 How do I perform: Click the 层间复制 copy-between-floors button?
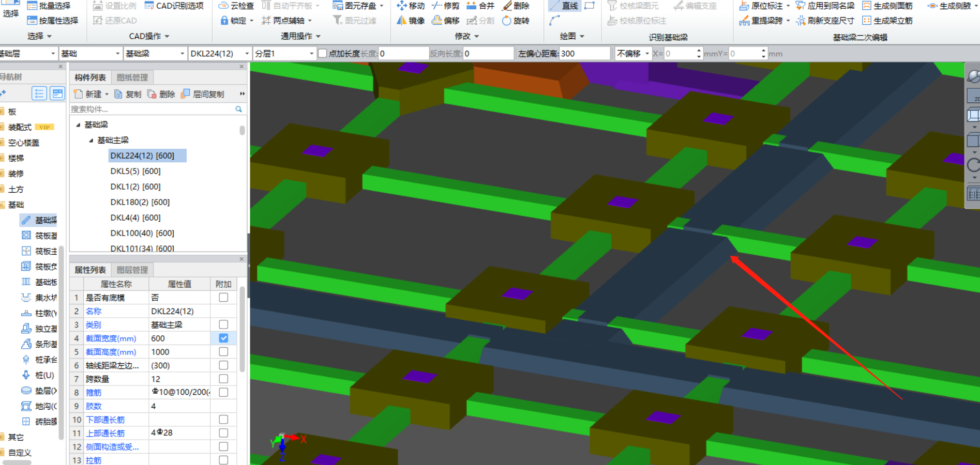click(x=203, y=94)
